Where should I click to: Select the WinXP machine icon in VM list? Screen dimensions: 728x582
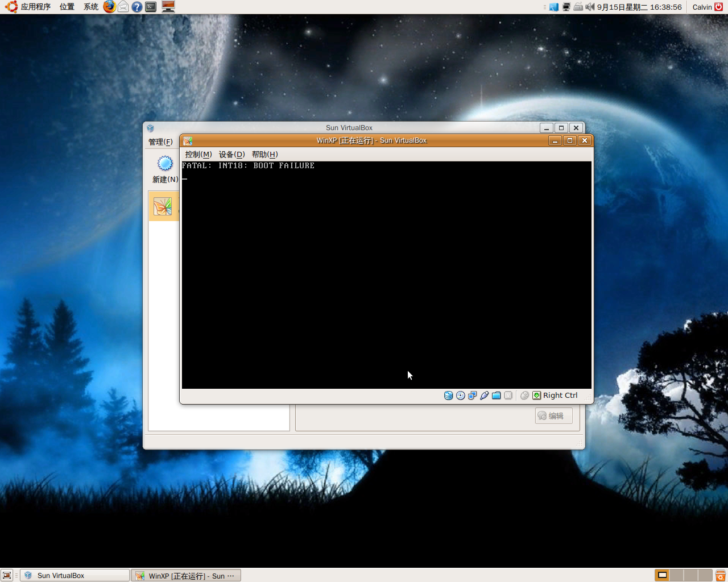[x=163, y=206]
